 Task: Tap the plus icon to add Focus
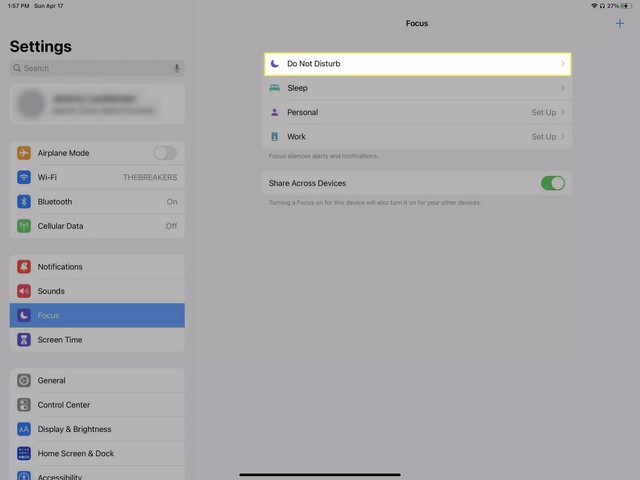(x=620, y=23)
